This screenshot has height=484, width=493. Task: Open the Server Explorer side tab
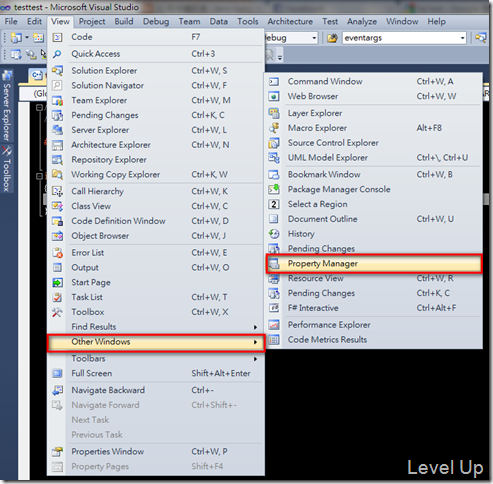[x=7, y=106]
